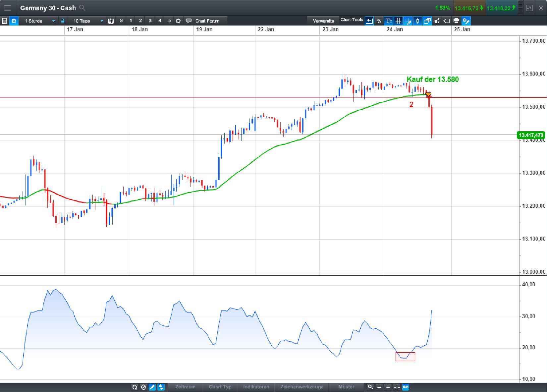Select the drawing pencil tool
This screenshot has height=392, width=547.
coord(152,387)
